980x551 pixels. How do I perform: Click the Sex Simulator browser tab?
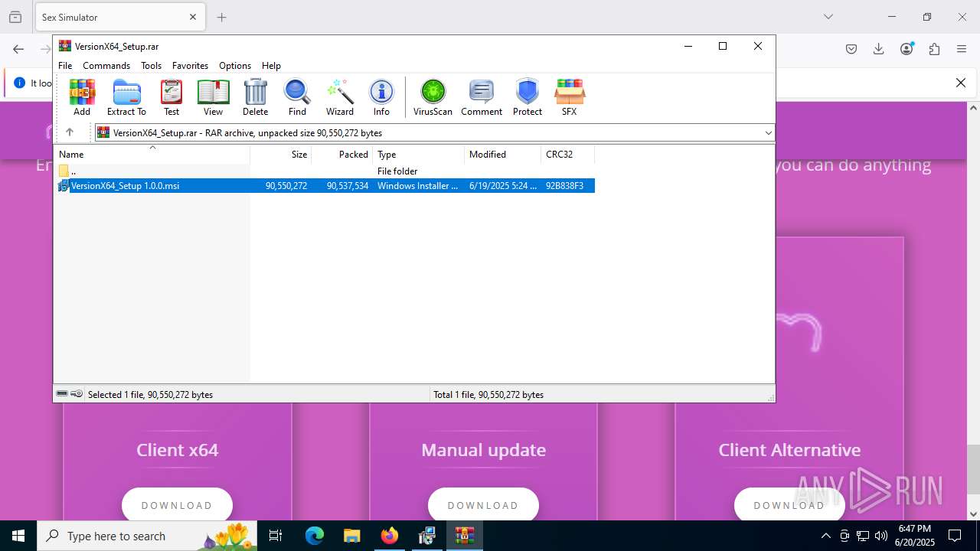point(119,17)
